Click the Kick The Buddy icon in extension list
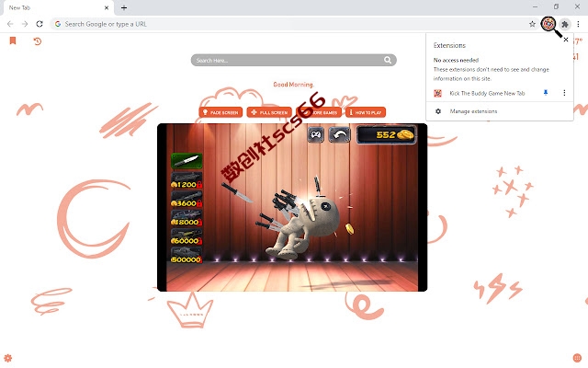 point(437,93)
